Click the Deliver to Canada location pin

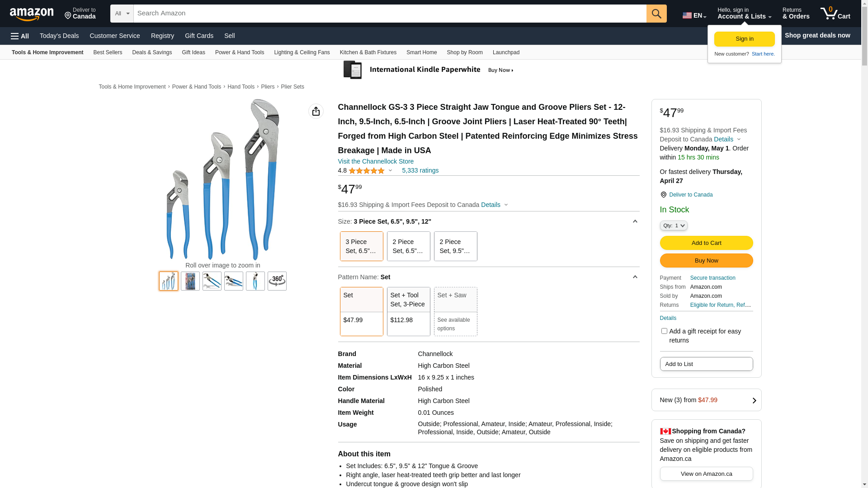[663, 195]
